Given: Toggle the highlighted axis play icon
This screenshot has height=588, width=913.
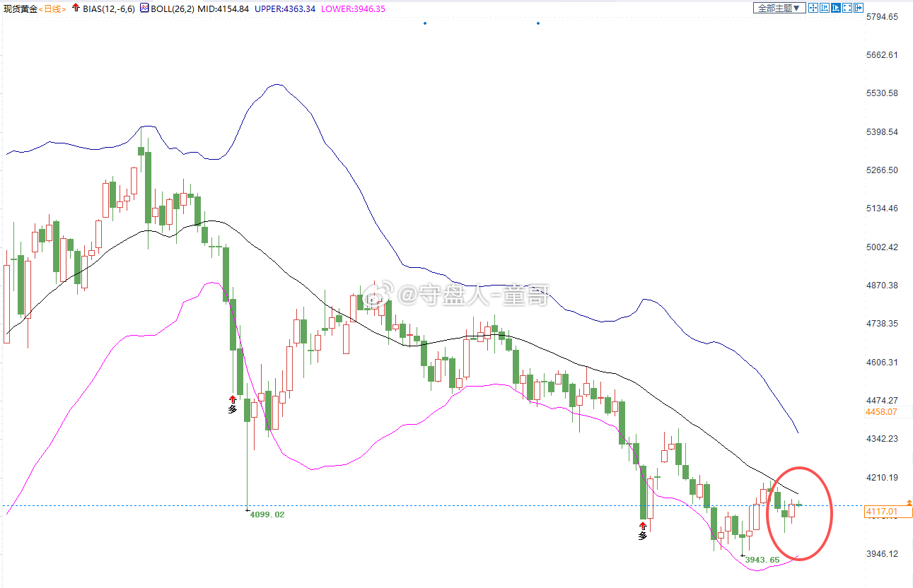Looking at the screenshot, I should [836, 8].
